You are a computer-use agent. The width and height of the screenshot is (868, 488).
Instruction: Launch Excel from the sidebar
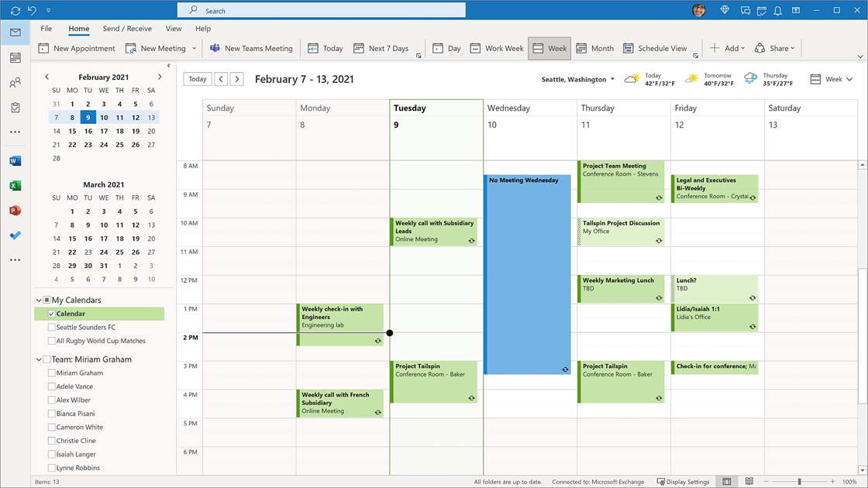point(15,186)
